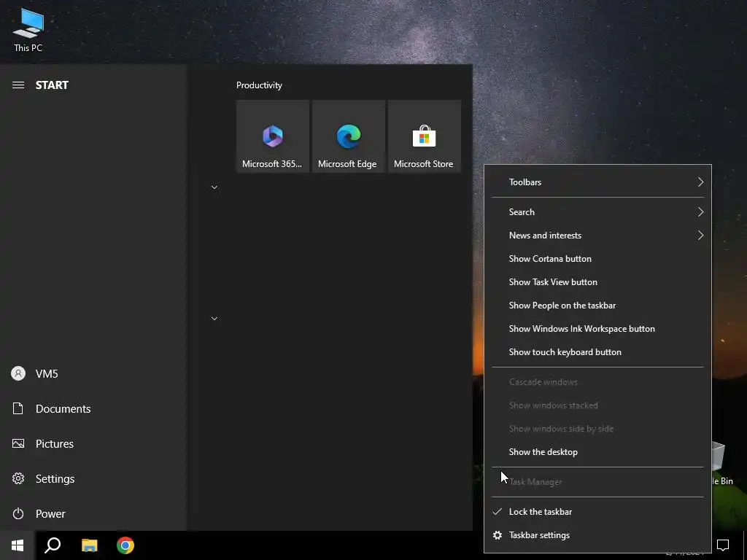Viewport: 747px width, 560px height.
Task: Expand the News and interests submenu
Action: pos(598,236)
